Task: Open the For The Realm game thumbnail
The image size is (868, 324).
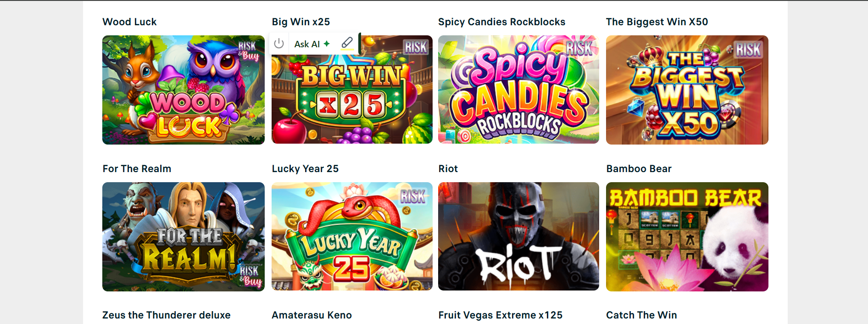Action: (184, 237)
